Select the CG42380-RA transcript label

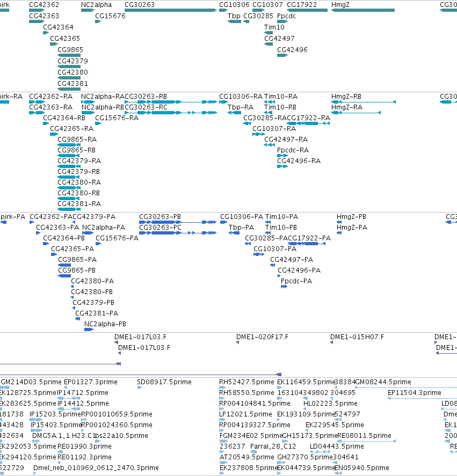click(79, 182)
